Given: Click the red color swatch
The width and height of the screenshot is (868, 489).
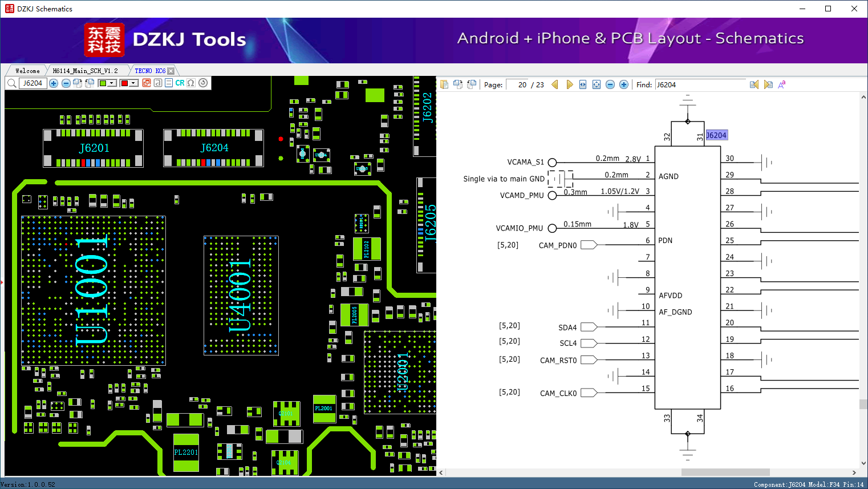Looking at the screenshot, I should pyautogui.click(x=124, y=83).
